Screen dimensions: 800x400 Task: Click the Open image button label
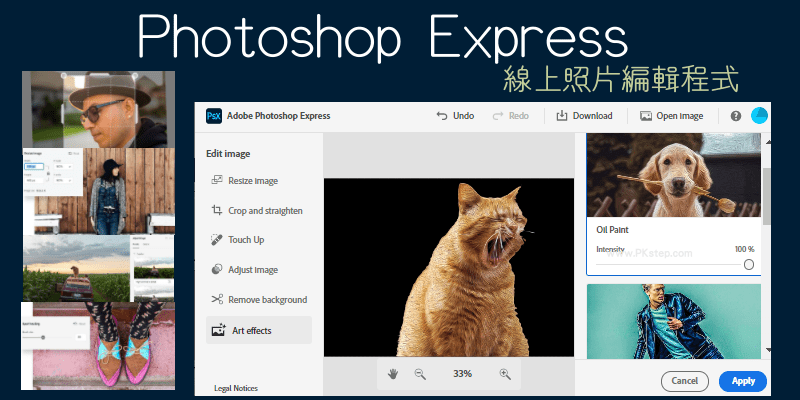pos(680,116)
